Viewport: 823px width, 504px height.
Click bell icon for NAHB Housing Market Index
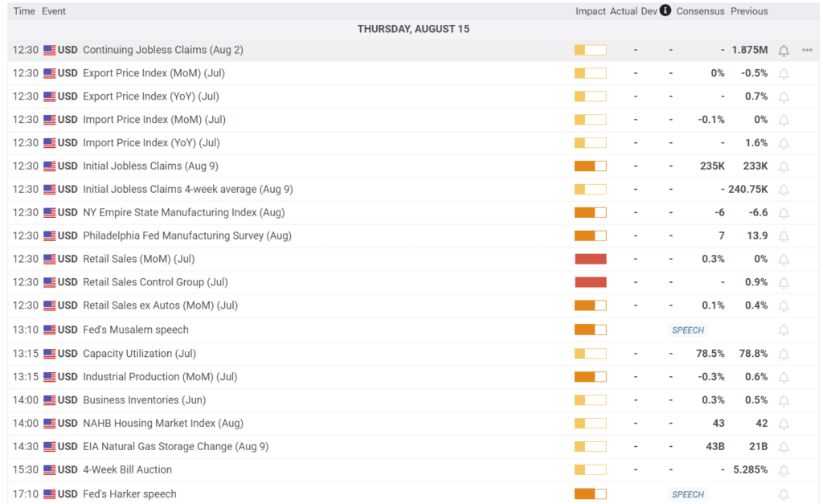(x=784, y=424)
